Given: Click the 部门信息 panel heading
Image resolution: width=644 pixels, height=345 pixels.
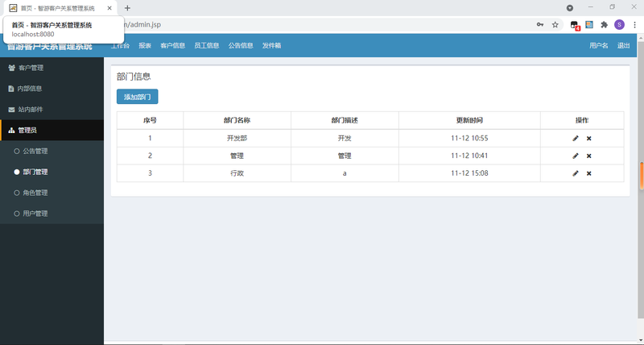Looking at the screenshot, I should [134, 77].
